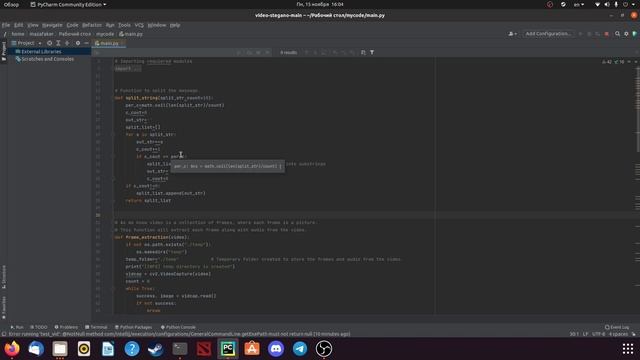
Task: Open the Problems tool window
Action: click(66, 327)
